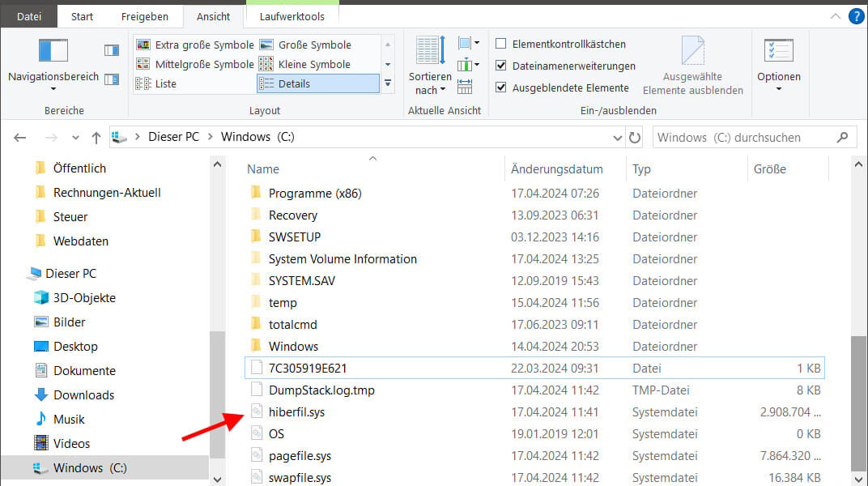This screenshot has width=868, height=486.
Task: Open the Navigationsbereich dropdown
Action: pos(53,64)
